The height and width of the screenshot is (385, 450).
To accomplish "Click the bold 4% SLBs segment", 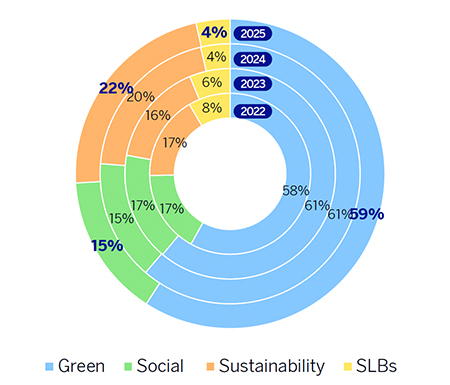I will click(x=214, y=33).
